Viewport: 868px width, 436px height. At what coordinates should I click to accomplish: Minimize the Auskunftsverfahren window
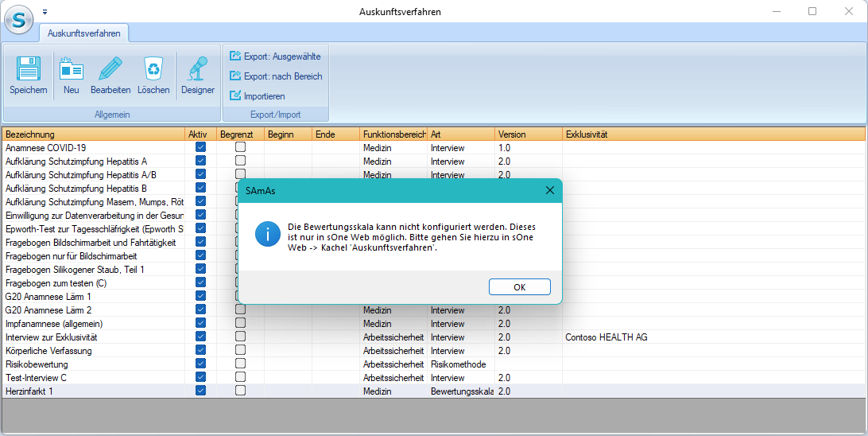(777, 11)
